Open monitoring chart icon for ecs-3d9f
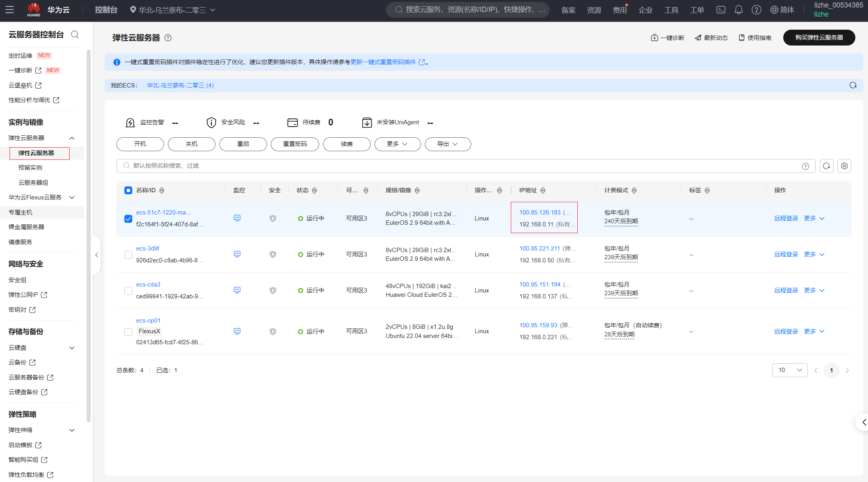Viewport: 868px width, 482px height. tap(237, 254)
